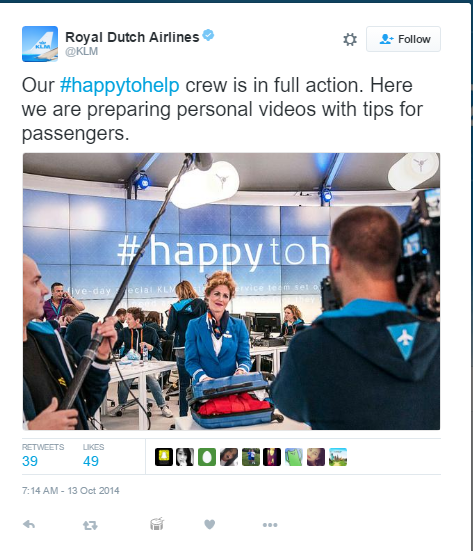
Task: Open the gear settings dropdown
Action: point(350,39)
